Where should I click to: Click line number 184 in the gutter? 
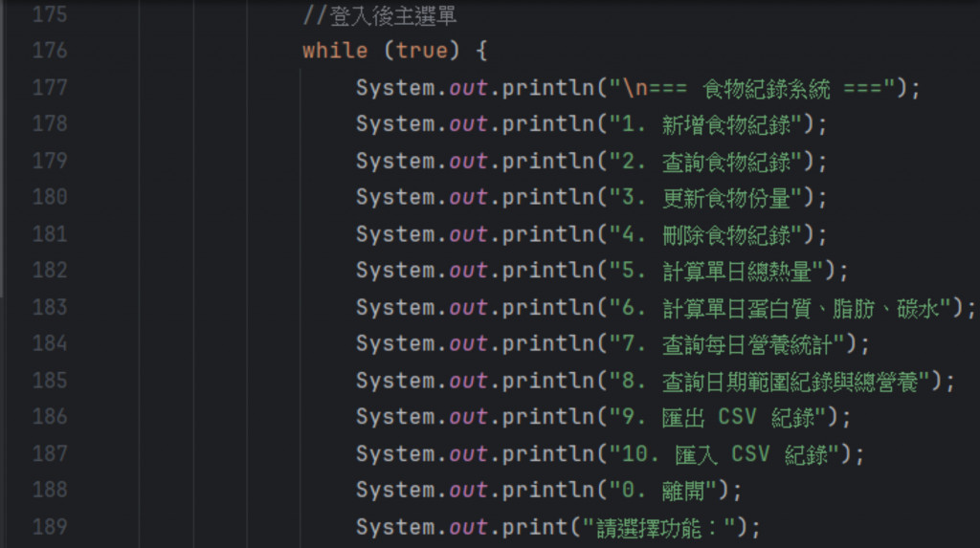[x=50, y=343]
